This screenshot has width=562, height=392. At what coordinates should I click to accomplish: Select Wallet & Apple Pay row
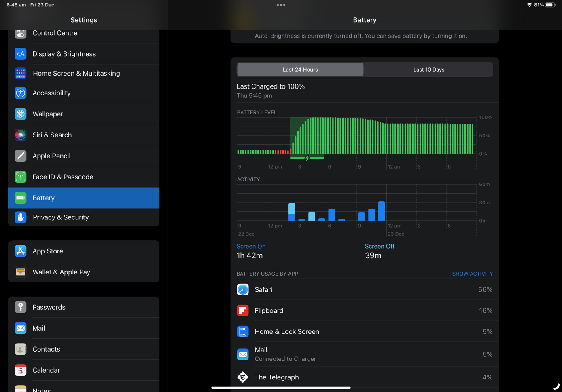(x=84, y=272)
